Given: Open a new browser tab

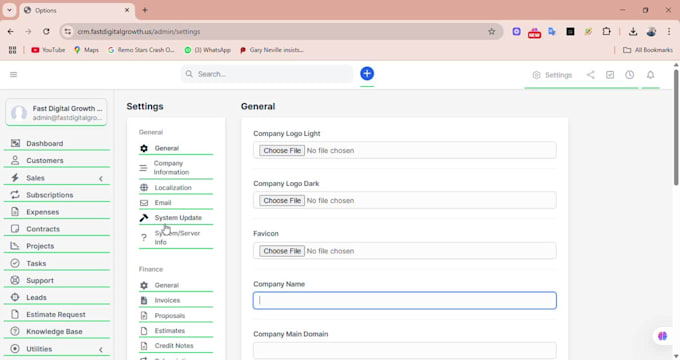Looking at the screenshot, I should click(x=145, y=10).
